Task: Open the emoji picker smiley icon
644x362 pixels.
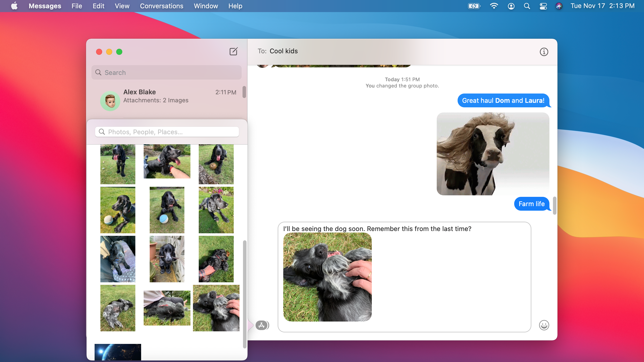Action: [544, 325]
